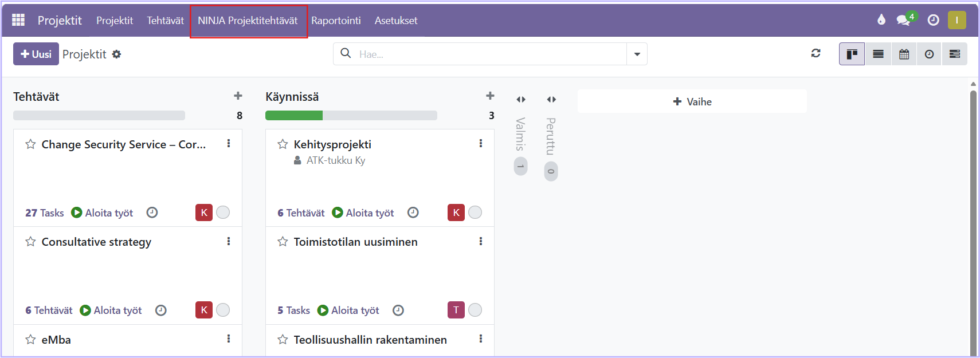Star the Kehitysprojekti project as favorite
980x358 pixels.
pyautogui.click(x=283, y=144)
